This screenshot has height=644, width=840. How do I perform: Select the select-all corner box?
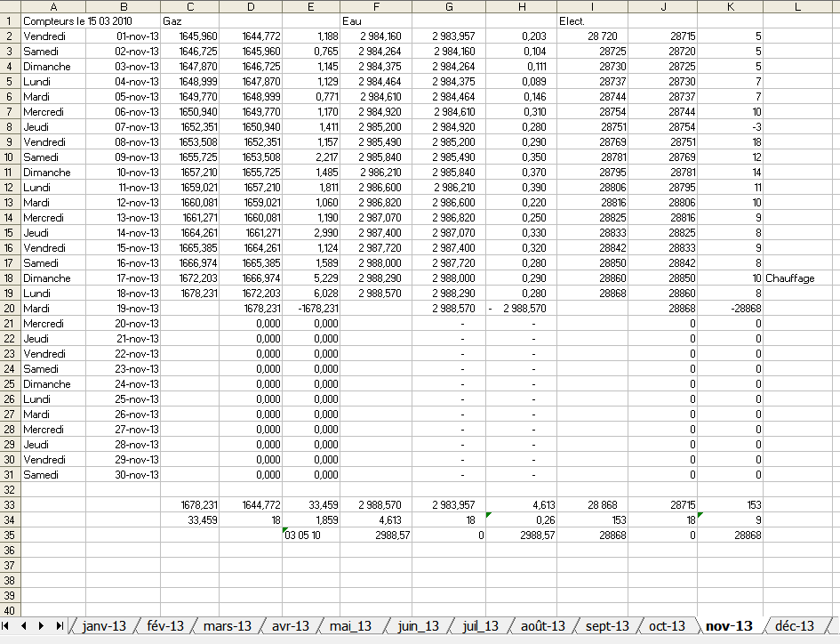(10, 6)
